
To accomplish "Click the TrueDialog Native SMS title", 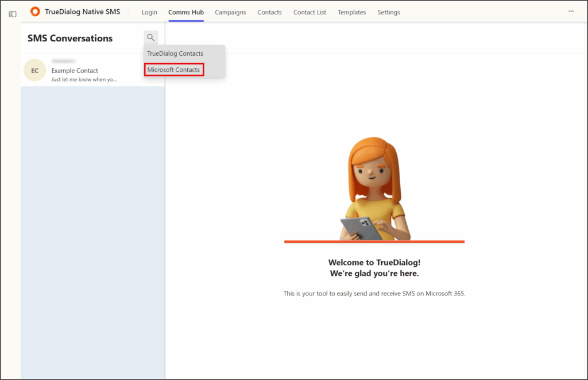I will pyautogui.click(x=83, y=11).
